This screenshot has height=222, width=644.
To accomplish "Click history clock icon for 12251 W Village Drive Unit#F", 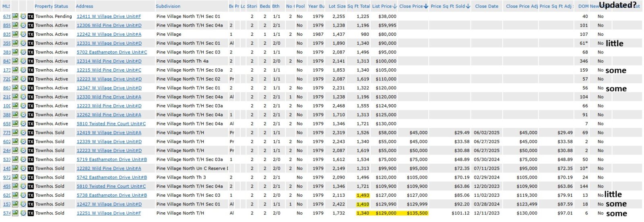I will coord(23,213).
